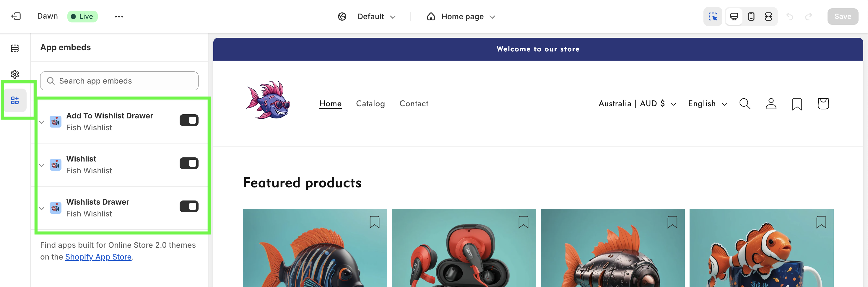Click the exit editor icon
This screenshot has width=868, height=287.
tap(16, 16)
